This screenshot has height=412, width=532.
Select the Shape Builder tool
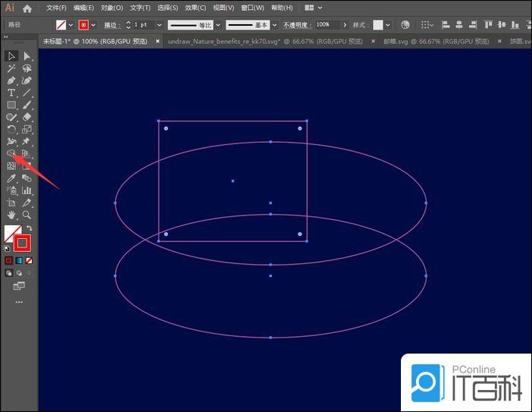(11, 154)
